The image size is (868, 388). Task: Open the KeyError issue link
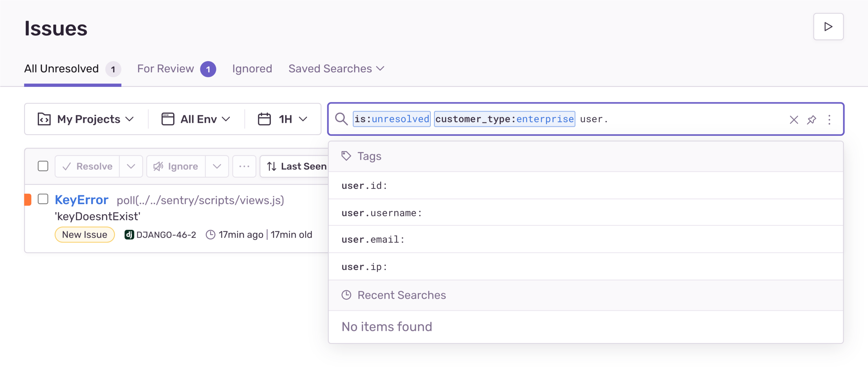[x=82, y=200]
